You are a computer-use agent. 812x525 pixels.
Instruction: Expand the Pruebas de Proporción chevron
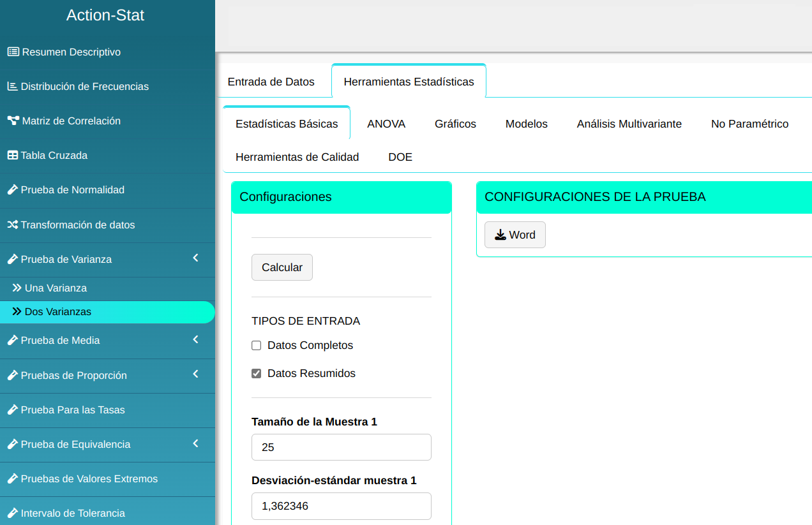tap(196, 374)
